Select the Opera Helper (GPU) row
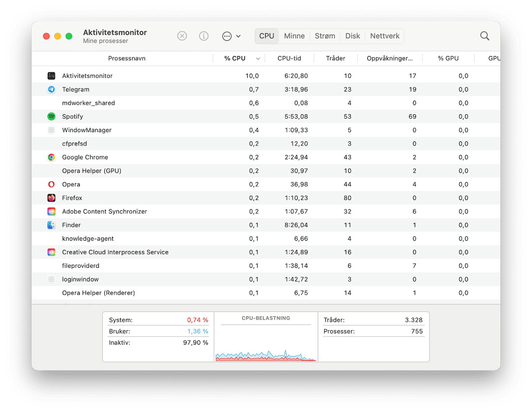Screen dimensions: 532x412 point(266,171)
